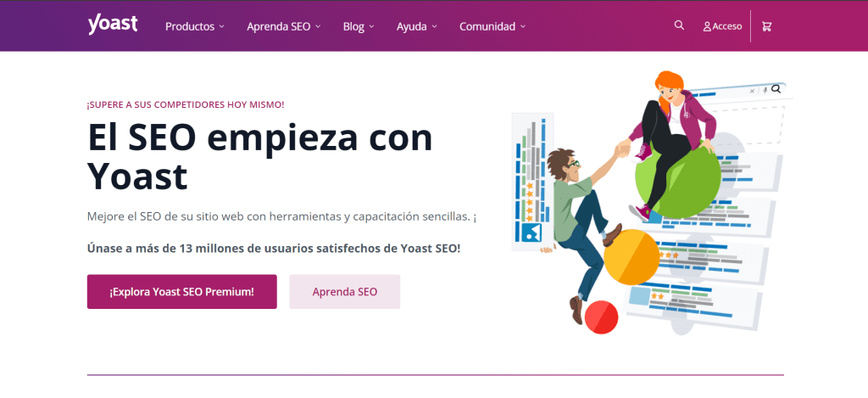Click the Únase a más de 13 millones sentence
This screenshot has height=398, width=868.
pyautogui.click(x=274, y=249)
